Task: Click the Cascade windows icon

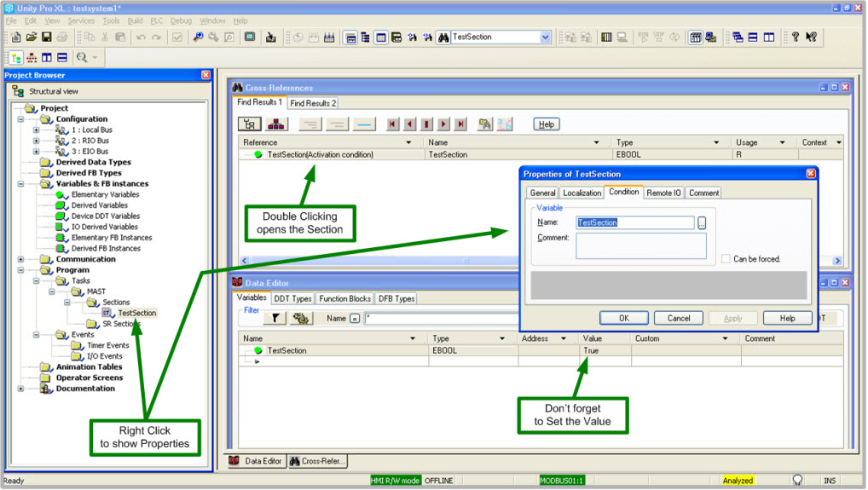Action: tap(738, 37)
